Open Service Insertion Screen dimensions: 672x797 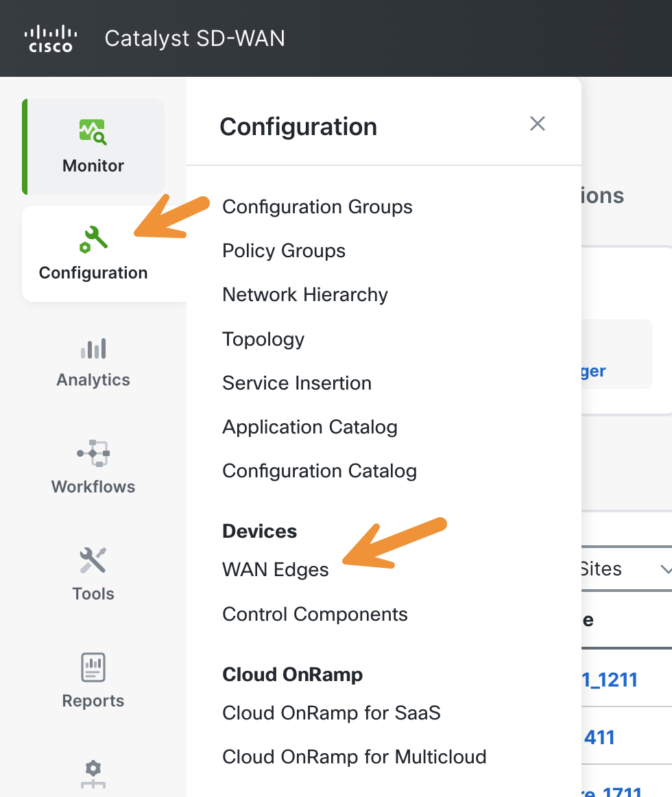tap(297, 383)
